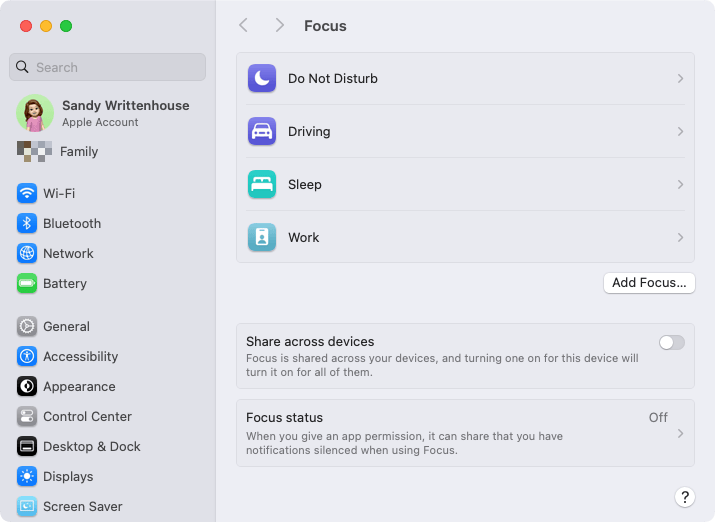Click the Search field
The image size is (715, 522).
107,67
